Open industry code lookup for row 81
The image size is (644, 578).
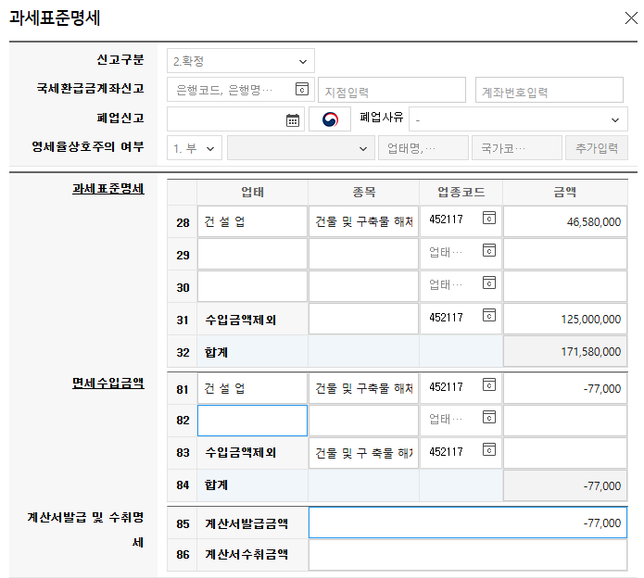[x=489, y=387]
